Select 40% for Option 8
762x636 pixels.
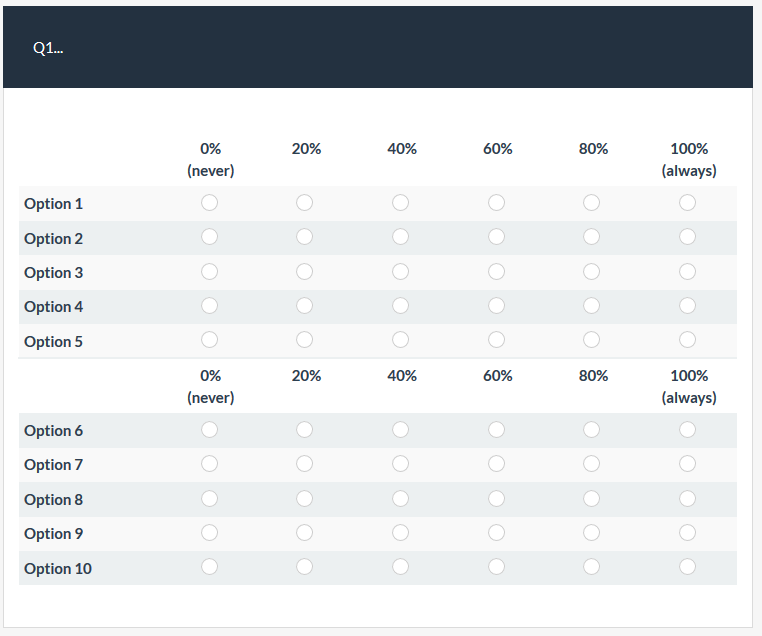point(400,498)
